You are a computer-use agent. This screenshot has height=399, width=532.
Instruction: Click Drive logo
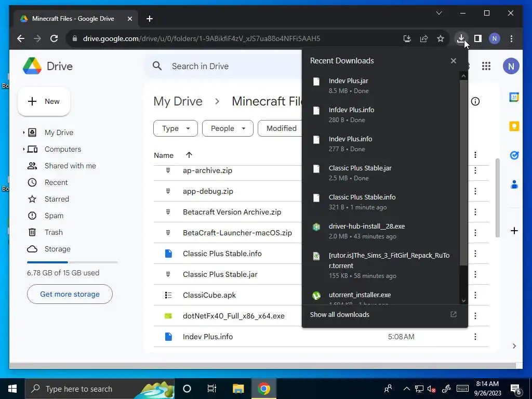[x=48, y=66]
